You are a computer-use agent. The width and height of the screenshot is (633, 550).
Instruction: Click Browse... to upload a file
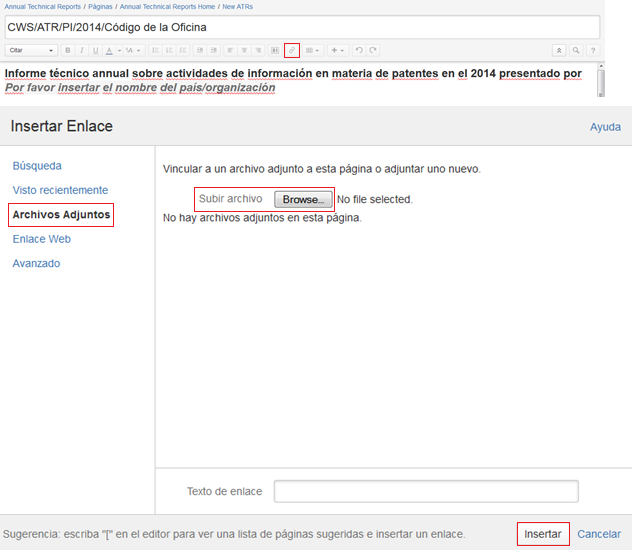coord(303,199)
